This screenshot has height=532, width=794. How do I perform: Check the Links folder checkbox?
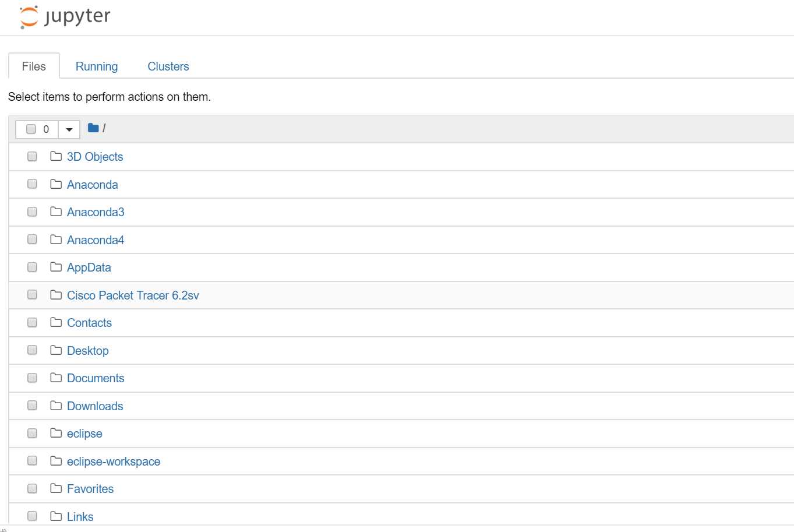pos(32,516)
